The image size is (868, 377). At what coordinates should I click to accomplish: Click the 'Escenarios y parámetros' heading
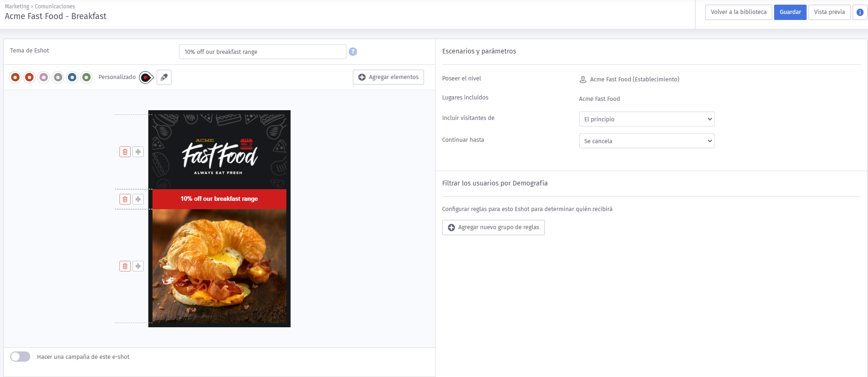pyautogui.click(x=479, y=51)
